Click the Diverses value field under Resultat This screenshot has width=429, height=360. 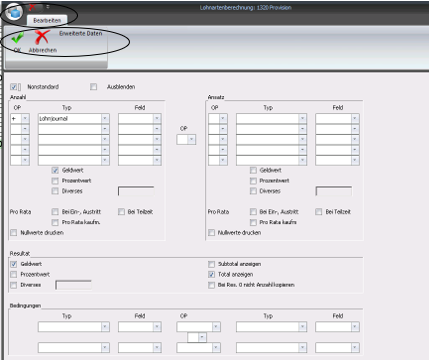[x=74, y=285]
